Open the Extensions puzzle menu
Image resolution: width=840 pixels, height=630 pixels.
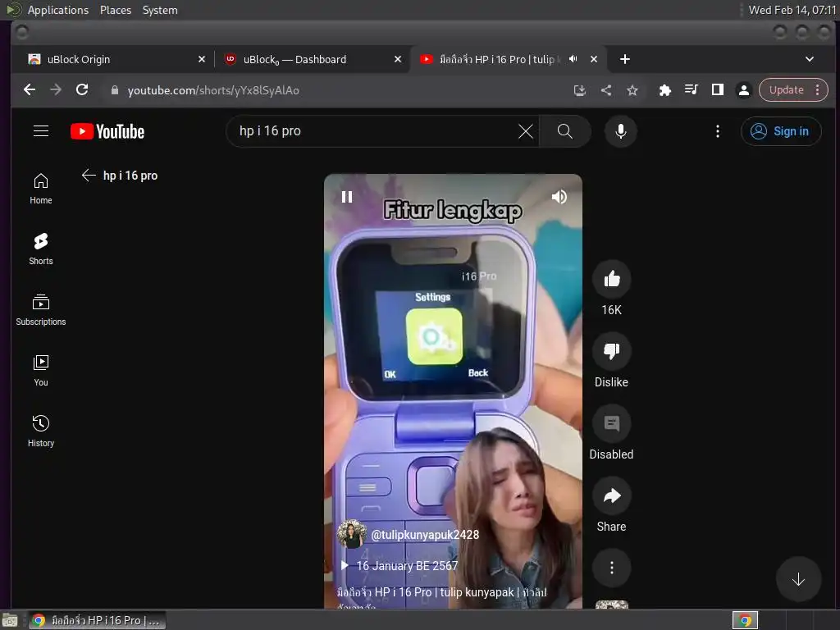(x=664, y=90)
